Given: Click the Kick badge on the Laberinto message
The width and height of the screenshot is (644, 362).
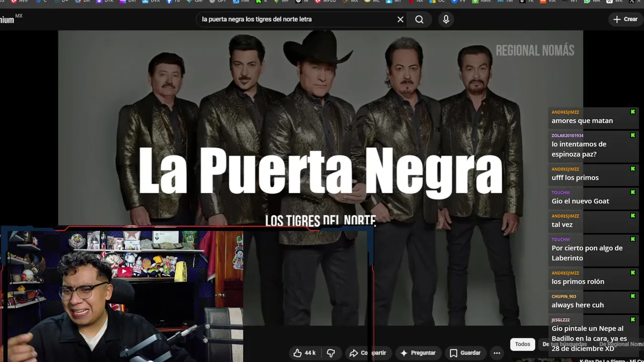Looking at the screenshot, I should tap(633, 239).
